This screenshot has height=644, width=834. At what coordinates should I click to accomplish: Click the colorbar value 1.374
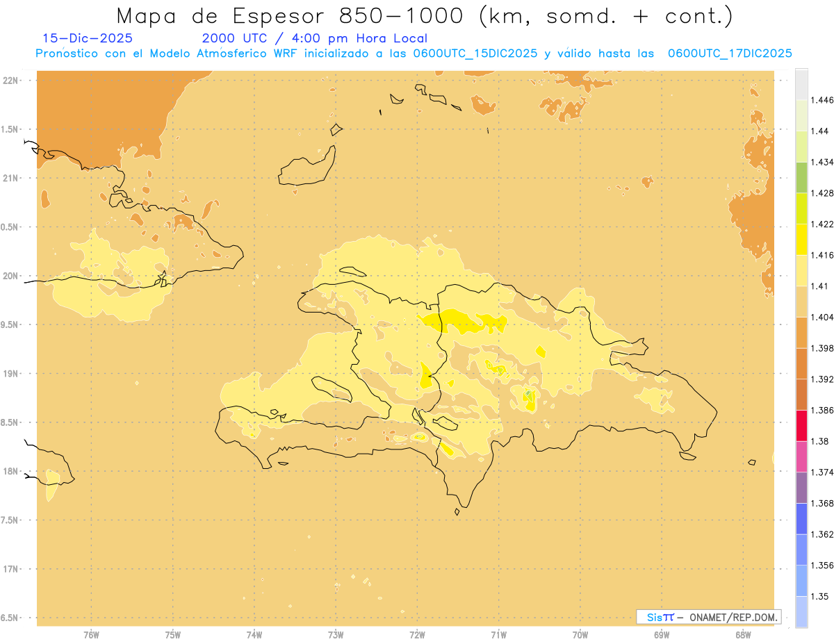click(823, 472)
